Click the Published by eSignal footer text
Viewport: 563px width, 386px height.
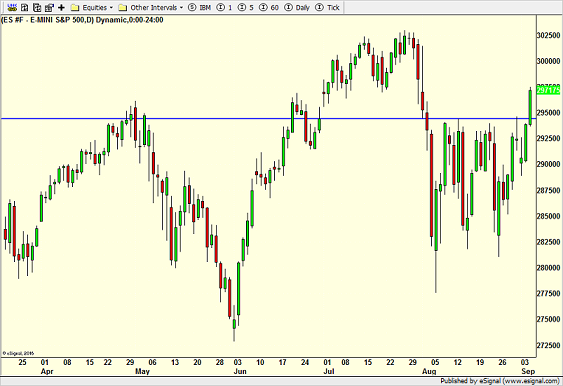pyautogui.click(x=499, y=381)
